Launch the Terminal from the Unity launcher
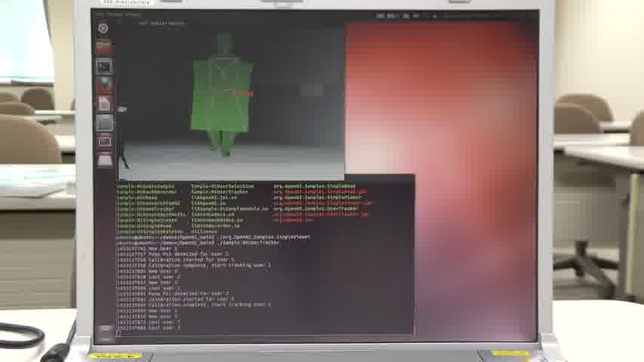The width and height of the screenshot is (644, 362). pyautogui.click(x=104, y=66)
